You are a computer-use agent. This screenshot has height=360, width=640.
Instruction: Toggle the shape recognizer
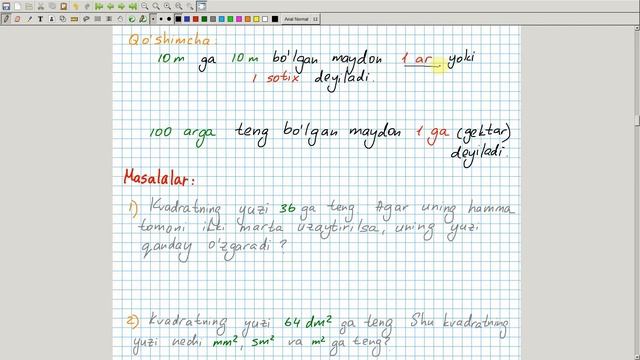(63, 19)
